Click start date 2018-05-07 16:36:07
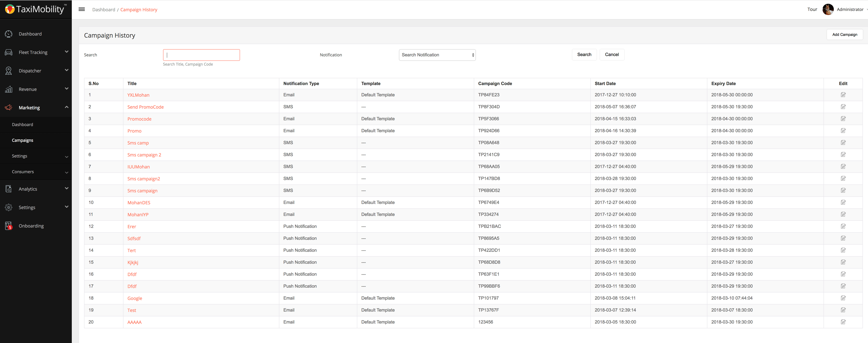The width and height of the screenshot is (868, 343). tap(615, 107)
